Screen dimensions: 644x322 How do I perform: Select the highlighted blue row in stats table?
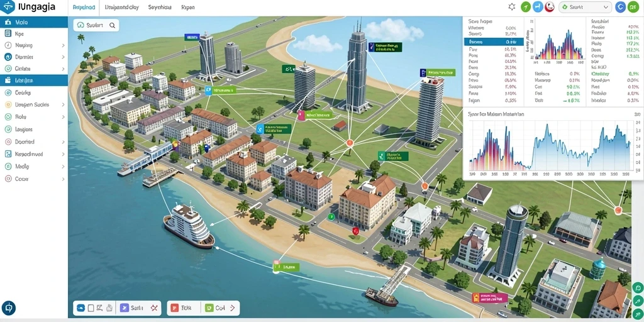[494, 42]
